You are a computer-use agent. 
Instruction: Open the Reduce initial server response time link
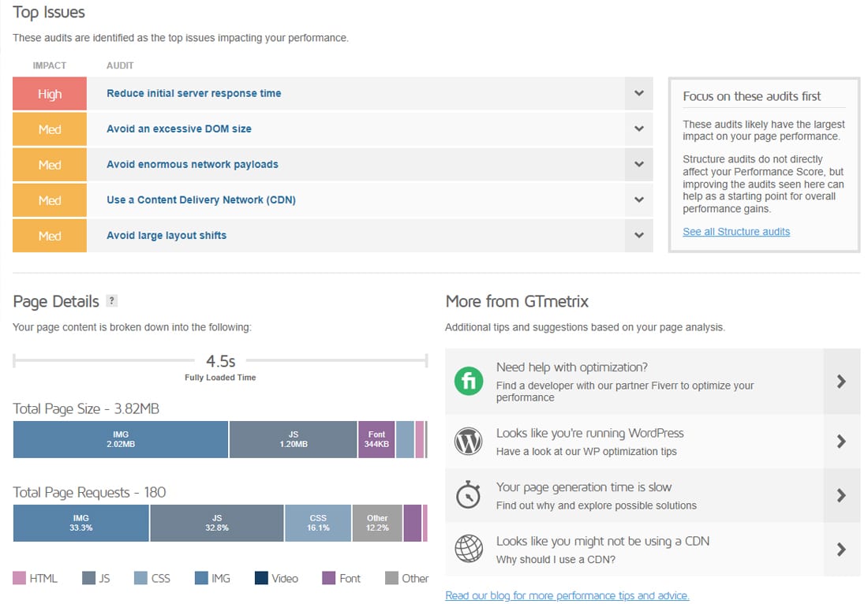tap(193, 93)
